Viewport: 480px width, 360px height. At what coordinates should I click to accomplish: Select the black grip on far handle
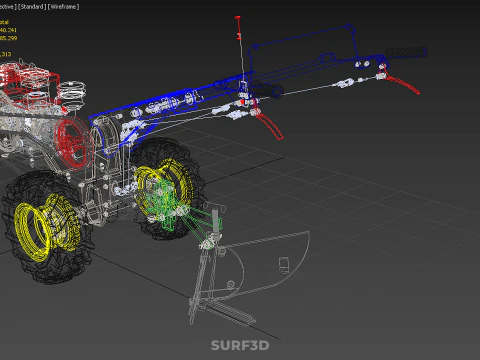[x=407, y=52]
